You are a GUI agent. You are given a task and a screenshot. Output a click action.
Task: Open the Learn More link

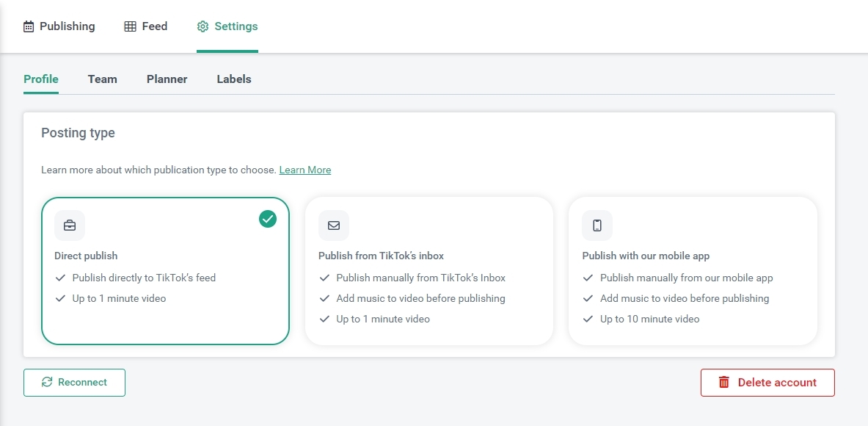305,170
